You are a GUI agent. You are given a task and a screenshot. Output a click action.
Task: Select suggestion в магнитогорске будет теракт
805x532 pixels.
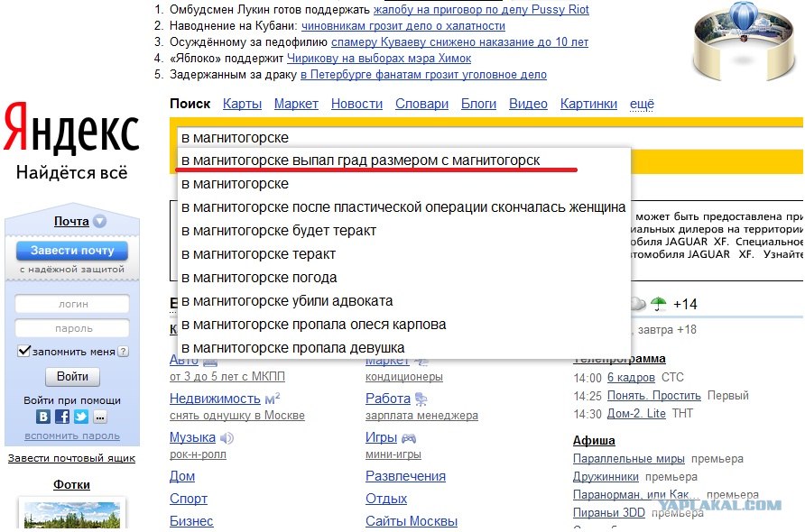click(403, 231)
